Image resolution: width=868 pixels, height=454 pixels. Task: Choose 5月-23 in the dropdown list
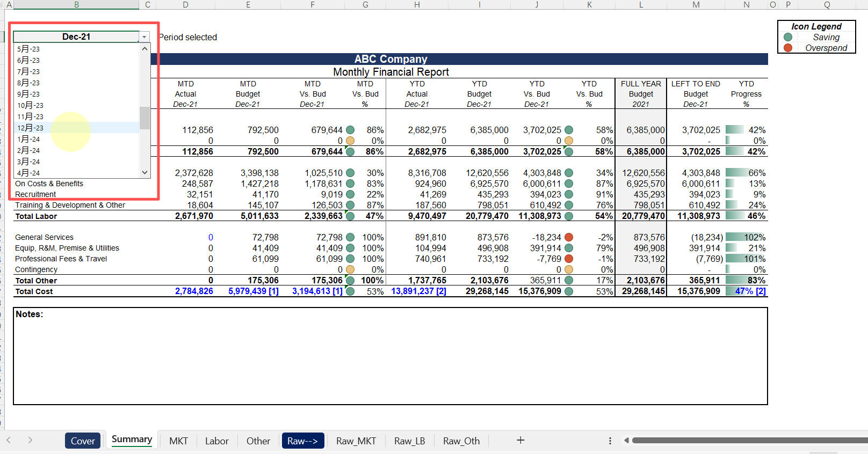(x=28, y=49)
